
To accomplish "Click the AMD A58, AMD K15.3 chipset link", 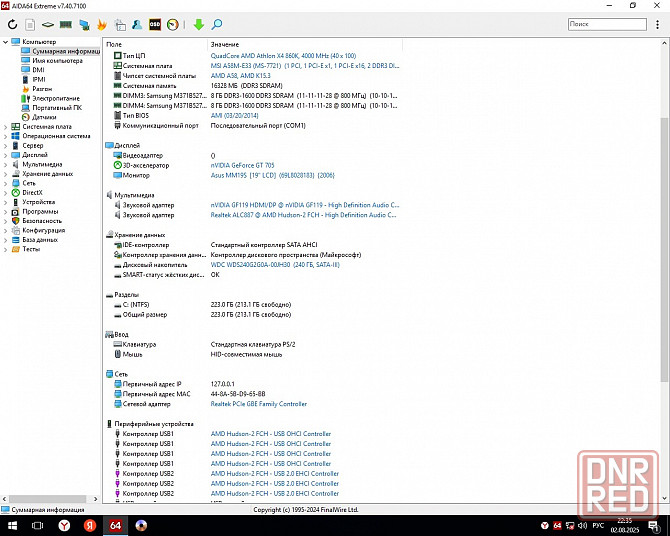I will (241, 76).
